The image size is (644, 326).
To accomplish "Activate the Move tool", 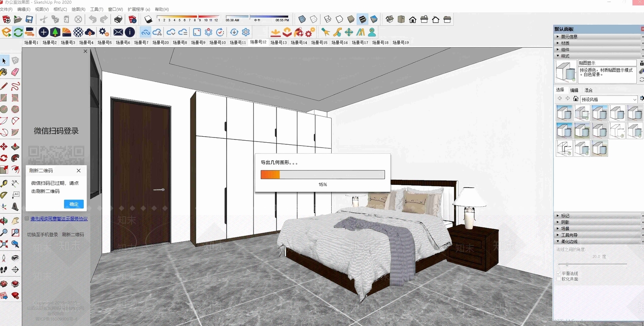I will point(4,146).
